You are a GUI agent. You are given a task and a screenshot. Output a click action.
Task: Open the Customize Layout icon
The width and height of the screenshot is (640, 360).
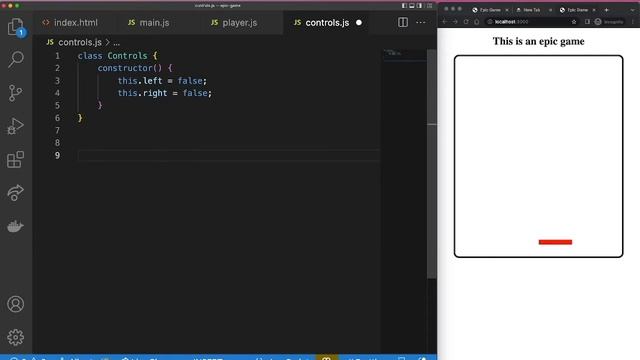click(x=429, y=6)
